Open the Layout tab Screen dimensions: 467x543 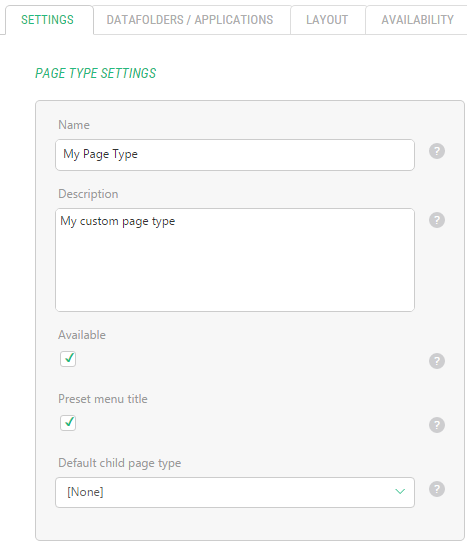[327, 20]
